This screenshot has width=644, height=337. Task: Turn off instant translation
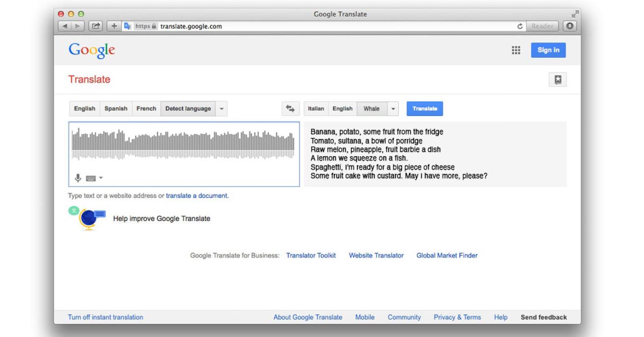pyautogui.click(x=106, y=317)
